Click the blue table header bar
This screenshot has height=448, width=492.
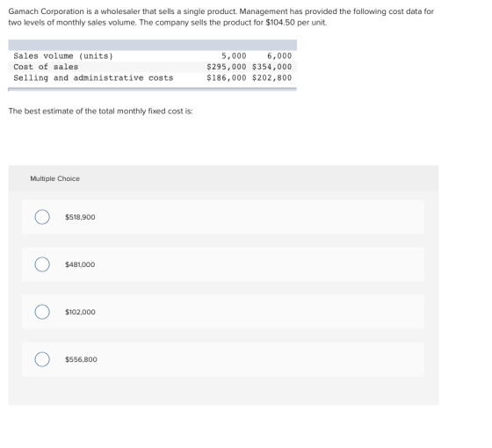click(153, 45)
